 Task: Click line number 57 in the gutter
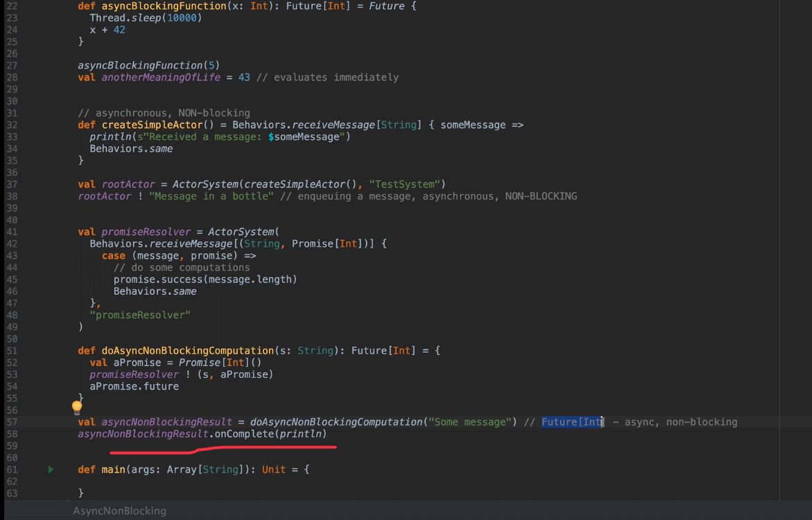11,422
